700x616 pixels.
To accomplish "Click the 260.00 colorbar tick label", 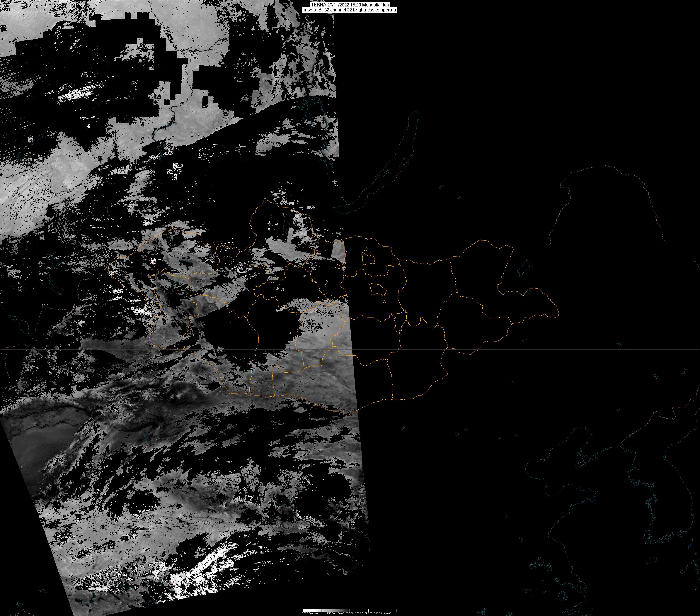I will coord(340,613).
